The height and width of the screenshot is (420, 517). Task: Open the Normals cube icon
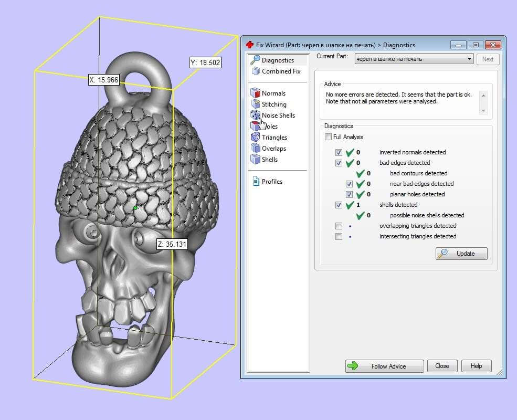pyautogui.click(x=256, y=93)
